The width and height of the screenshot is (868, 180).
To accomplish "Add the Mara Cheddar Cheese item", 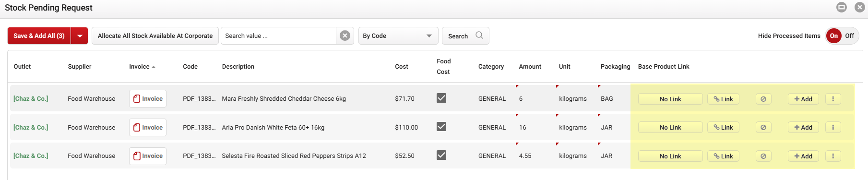I will click(803, 99).
